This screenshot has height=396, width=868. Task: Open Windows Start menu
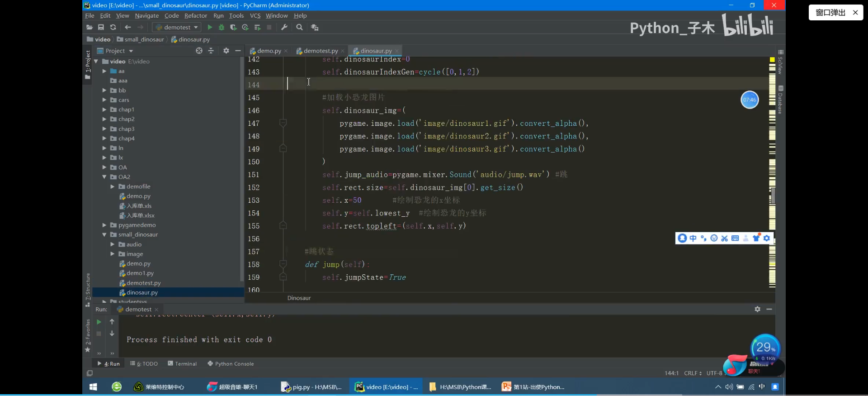(93, 387)
